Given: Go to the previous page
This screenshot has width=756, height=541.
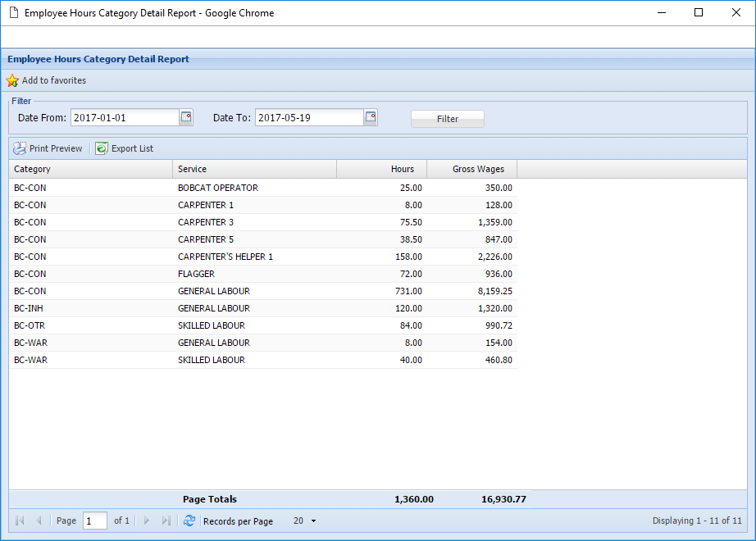Looking at the screenshot, I should [39, 521].
